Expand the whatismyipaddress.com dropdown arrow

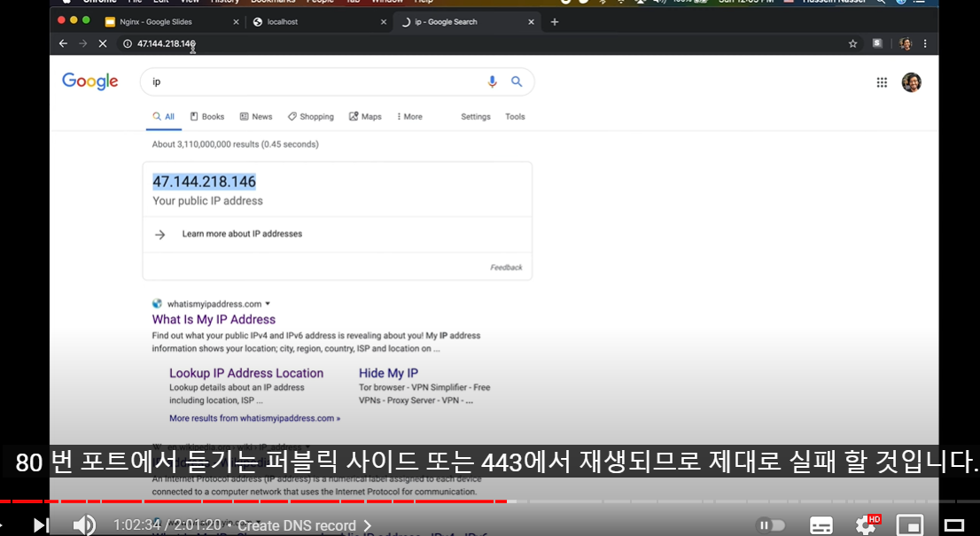pos(268,304)
